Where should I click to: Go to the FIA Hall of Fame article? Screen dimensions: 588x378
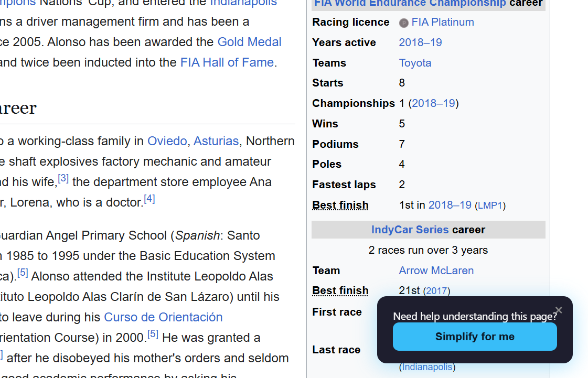227,62
